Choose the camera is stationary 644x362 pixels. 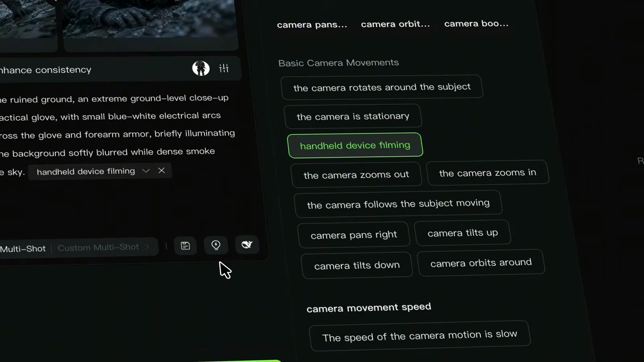(x=353, y=116)
